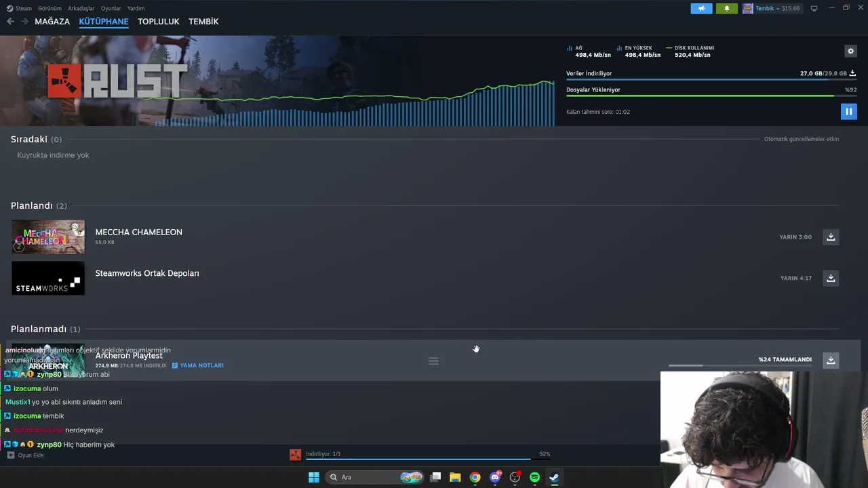The image size is (868, 488).
Task: Click the download icon beside 27,0 GB
Action: point(852,73)
